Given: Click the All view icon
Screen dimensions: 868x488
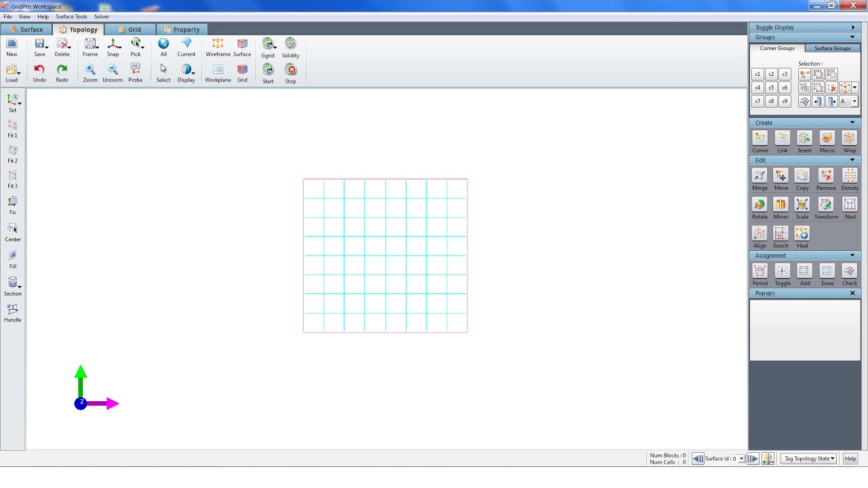Looking at the screenshot, I should [x=163, y=44].
